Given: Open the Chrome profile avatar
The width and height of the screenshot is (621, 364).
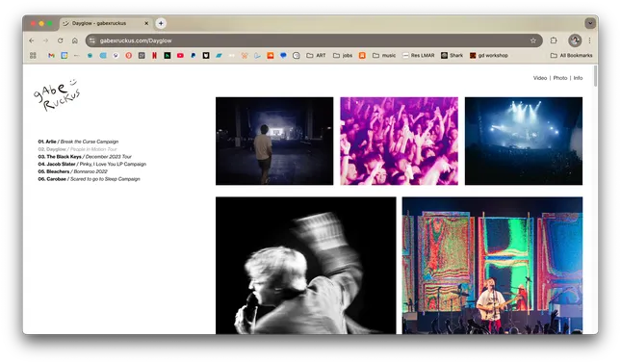Looking at the screenshot, I should [x=575, y=40].
